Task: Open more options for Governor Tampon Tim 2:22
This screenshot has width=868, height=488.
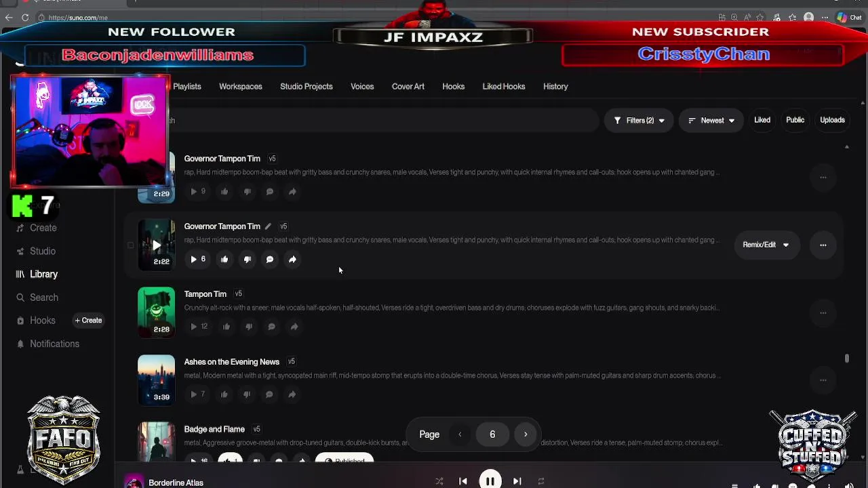Action: 823,245
